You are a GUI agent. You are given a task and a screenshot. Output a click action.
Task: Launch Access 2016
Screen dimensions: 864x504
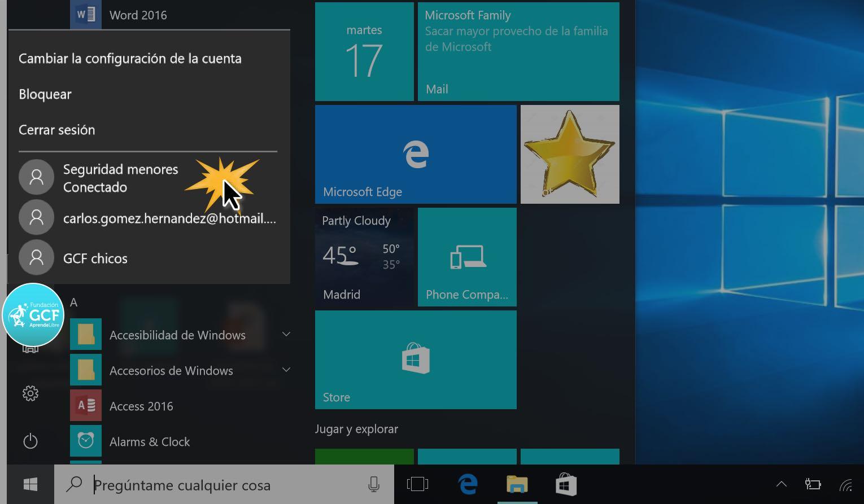[180, 406]
